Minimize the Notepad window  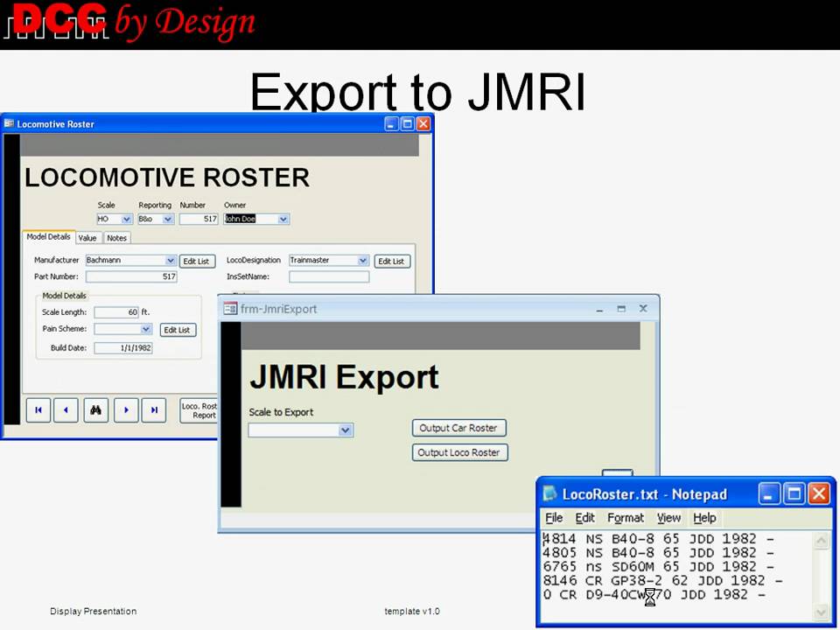click(x=769, y=493)
